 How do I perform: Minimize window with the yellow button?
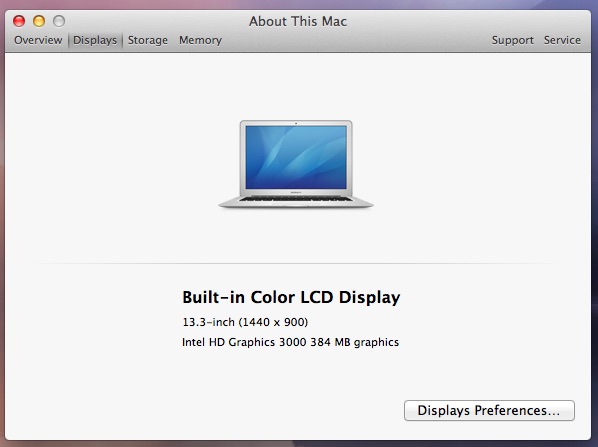click(x=39, y=21)
